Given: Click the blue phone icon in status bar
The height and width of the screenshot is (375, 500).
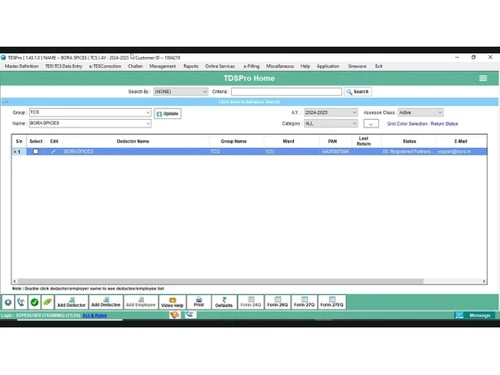Looking at the screenshot, I should point(190,314).
